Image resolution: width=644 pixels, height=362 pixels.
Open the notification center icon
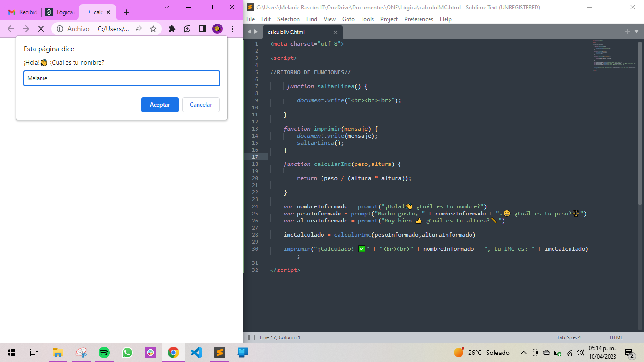coord(629,353)
